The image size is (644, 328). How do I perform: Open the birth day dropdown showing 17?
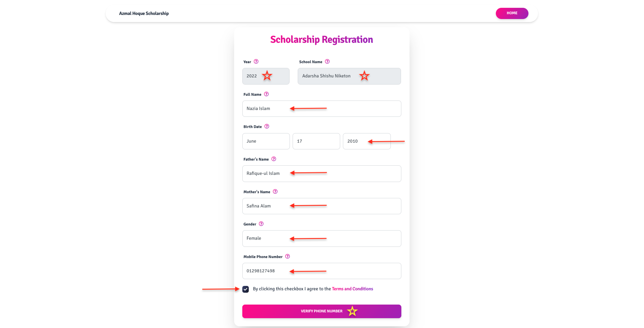(x=316, y=141)
